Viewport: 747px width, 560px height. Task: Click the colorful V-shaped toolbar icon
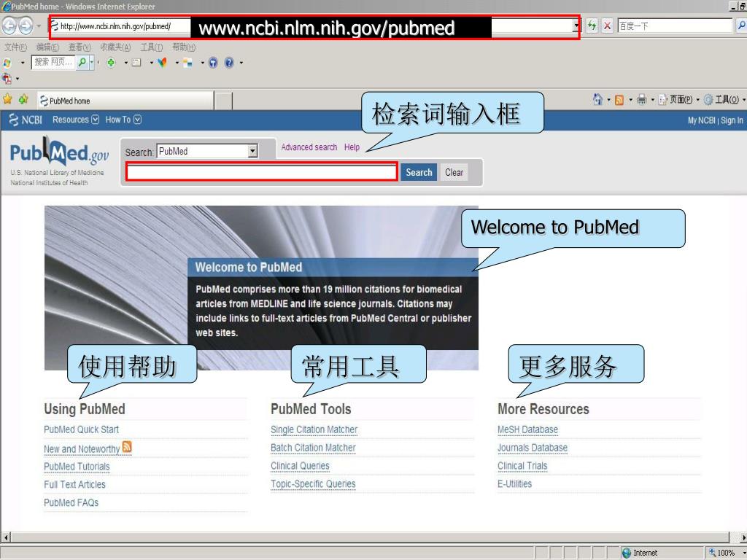click(x=162, y=63)
